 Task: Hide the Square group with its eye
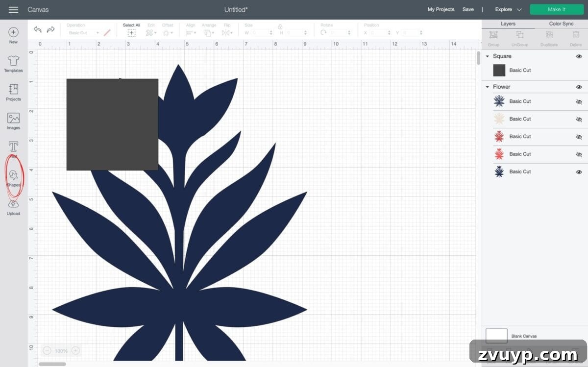tap(579, 57)
